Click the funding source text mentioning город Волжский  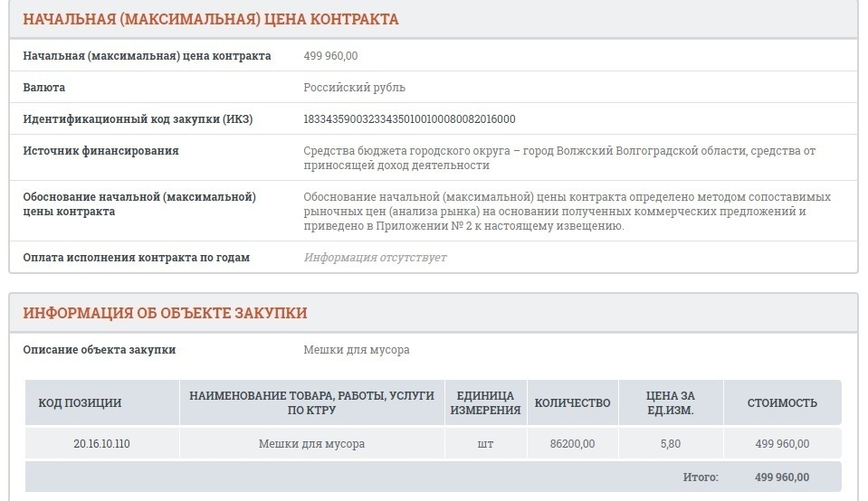[x=559, y=158]
